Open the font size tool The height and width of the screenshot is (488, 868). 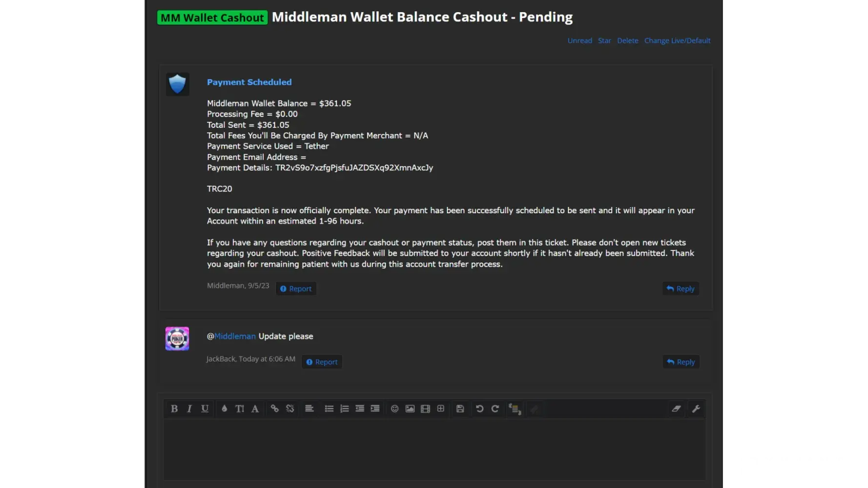(240, 409)
